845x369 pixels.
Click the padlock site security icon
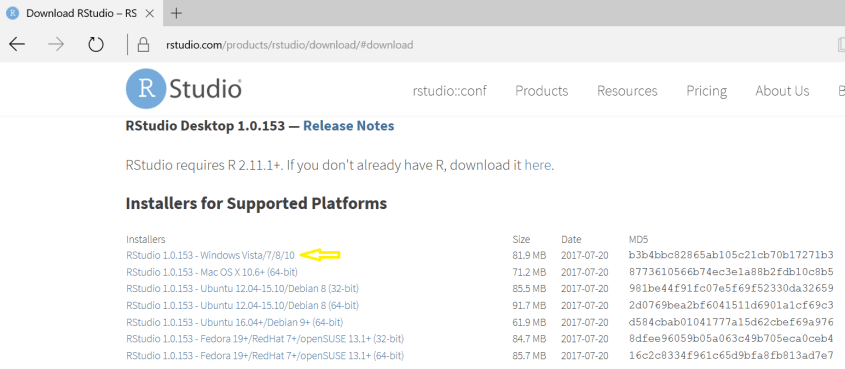pyautogui.click(x=143, y=45)
